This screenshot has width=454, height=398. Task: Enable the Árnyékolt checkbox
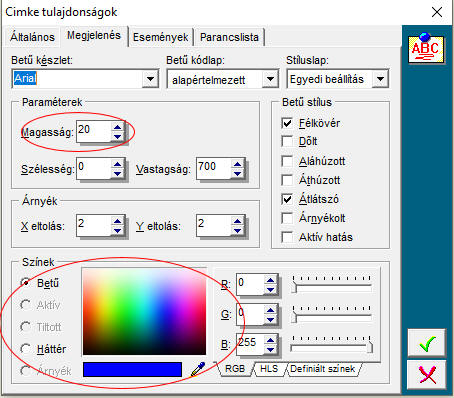287,218
